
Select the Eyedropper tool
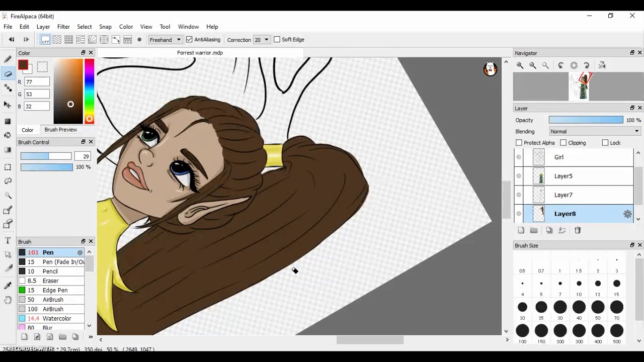tap(8, 285)
